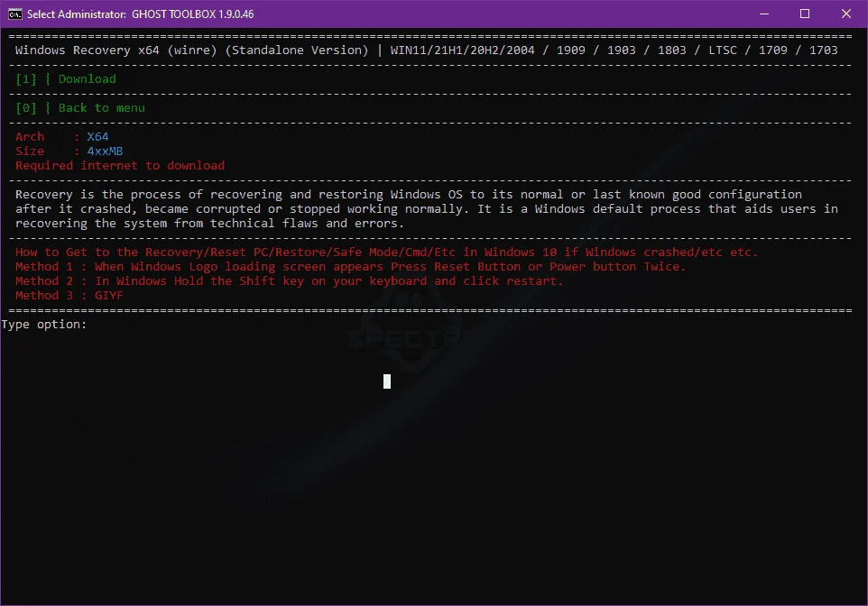Click the cmd icon in the title bar
868x606 pixels.
pos(15,14)
